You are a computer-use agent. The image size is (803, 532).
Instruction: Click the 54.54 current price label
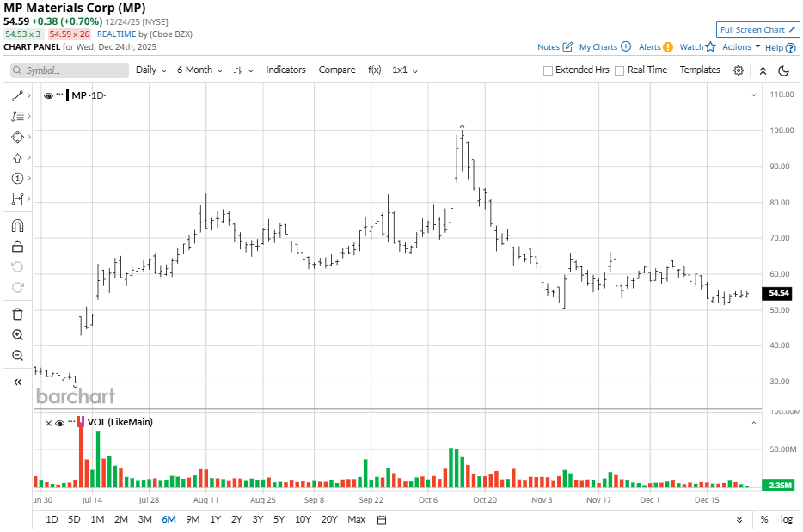tap(778, 293)
